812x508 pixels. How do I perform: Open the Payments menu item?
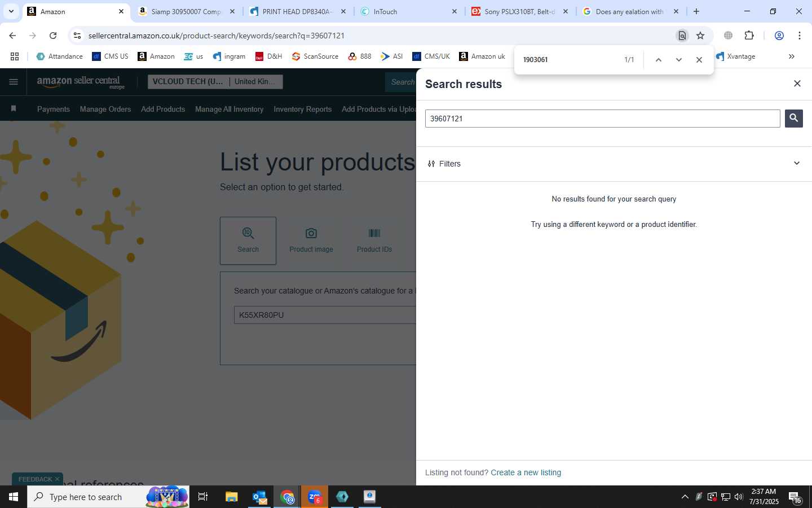tap(54, 109)
